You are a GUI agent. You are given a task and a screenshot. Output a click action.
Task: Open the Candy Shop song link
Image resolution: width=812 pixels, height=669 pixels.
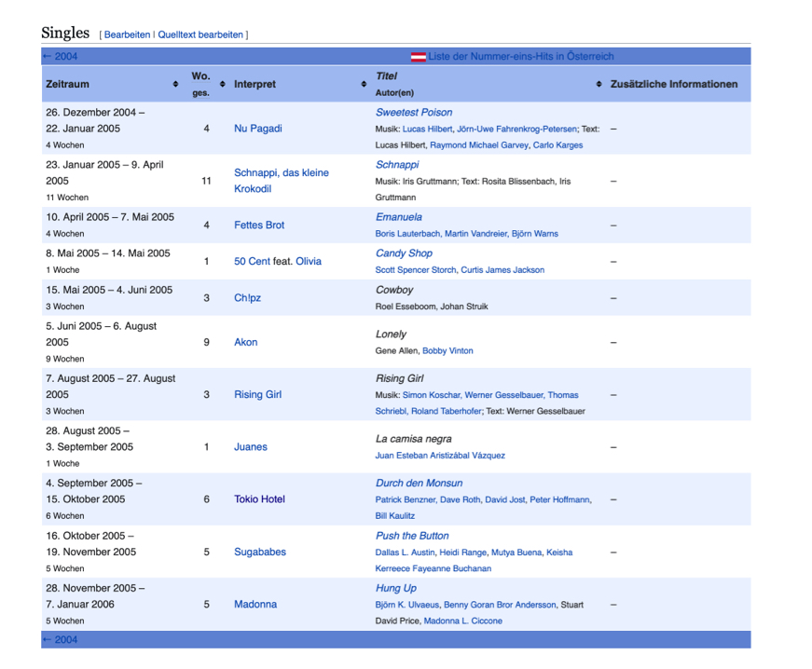coord(404,253)
